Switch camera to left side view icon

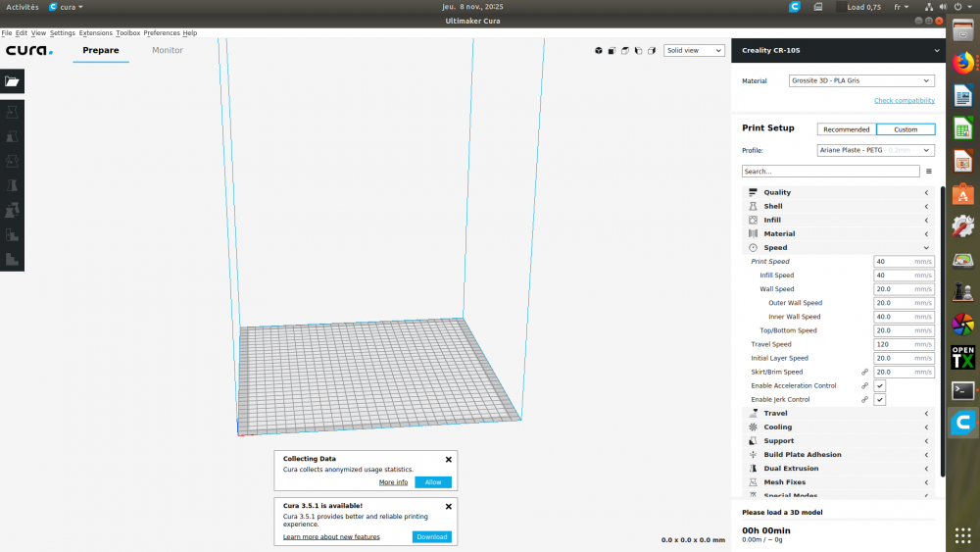click(638, 51)
